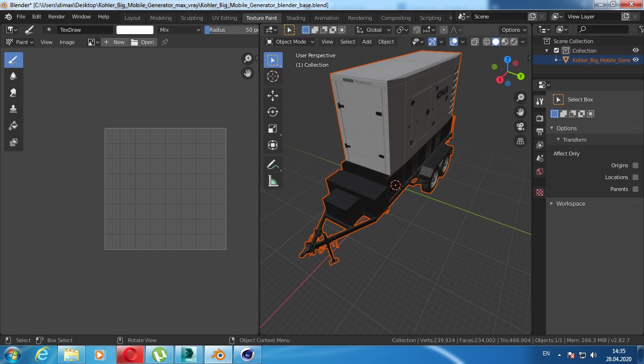Screen dimensions: 644x364
Task: Activate the Rotate tool in viewport
Action: (x=273, y=112)
